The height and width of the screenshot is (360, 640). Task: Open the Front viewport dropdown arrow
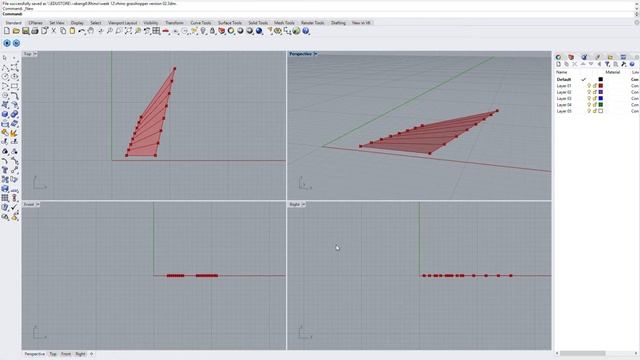click(38, 204)
